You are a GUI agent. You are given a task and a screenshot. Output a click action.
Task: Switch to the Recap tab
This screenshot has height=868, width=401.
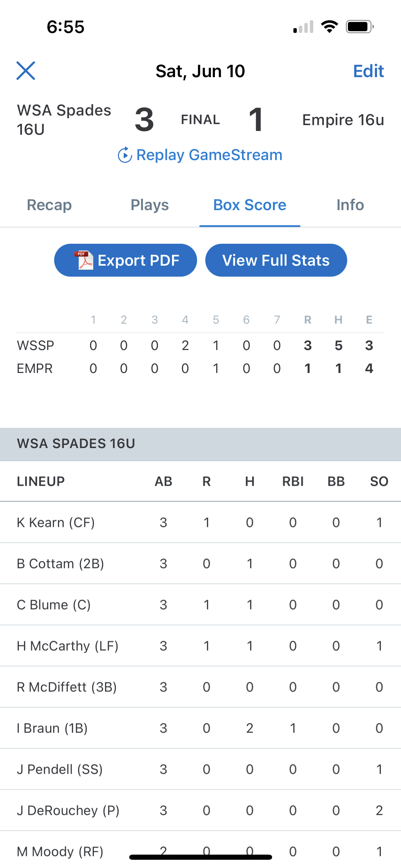(x=49, y=205)
